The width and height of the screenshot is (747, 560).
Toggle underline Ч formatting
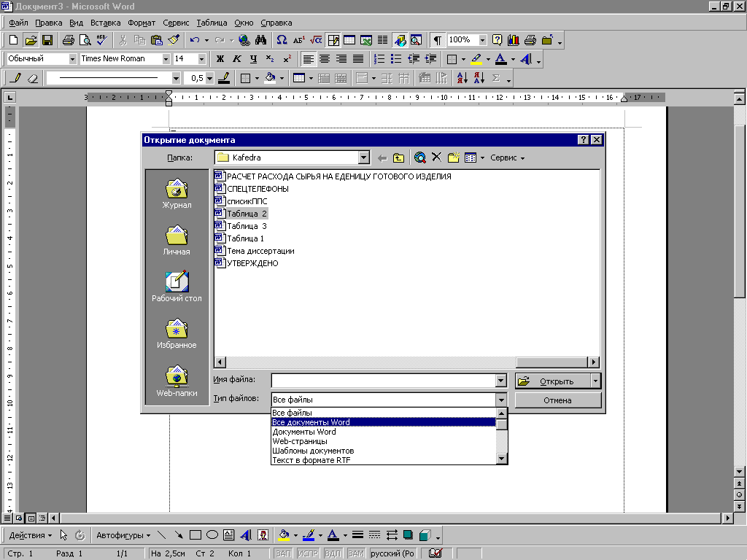pyautogui.click(x=253, y=58)
